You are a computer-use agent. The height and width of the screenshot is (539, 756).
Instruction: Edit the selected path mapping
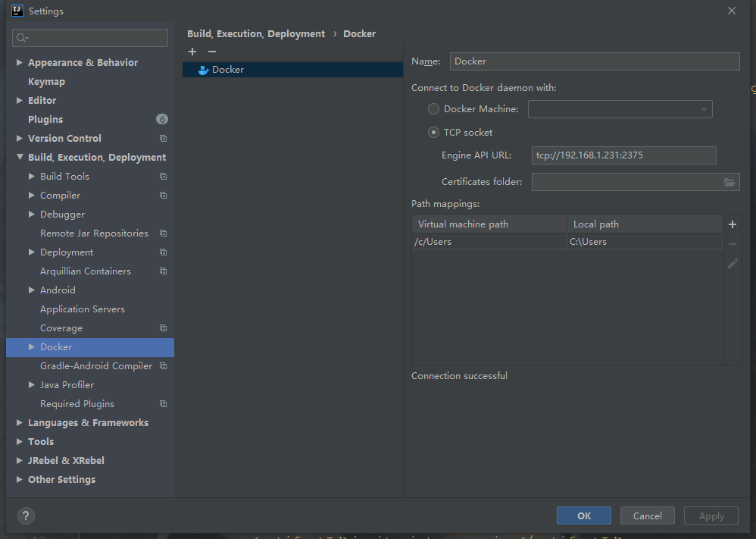[733, 264]
